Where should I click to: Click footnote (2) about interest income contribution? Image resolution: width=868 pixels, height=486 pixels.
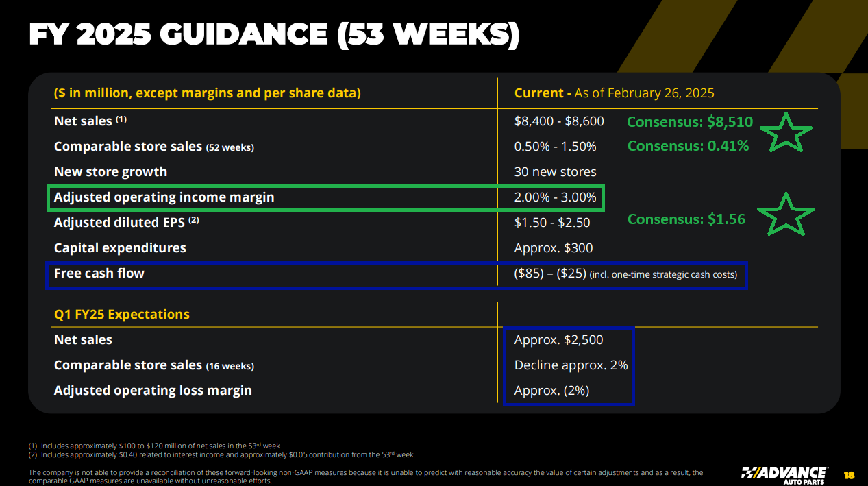coord(221,454)
